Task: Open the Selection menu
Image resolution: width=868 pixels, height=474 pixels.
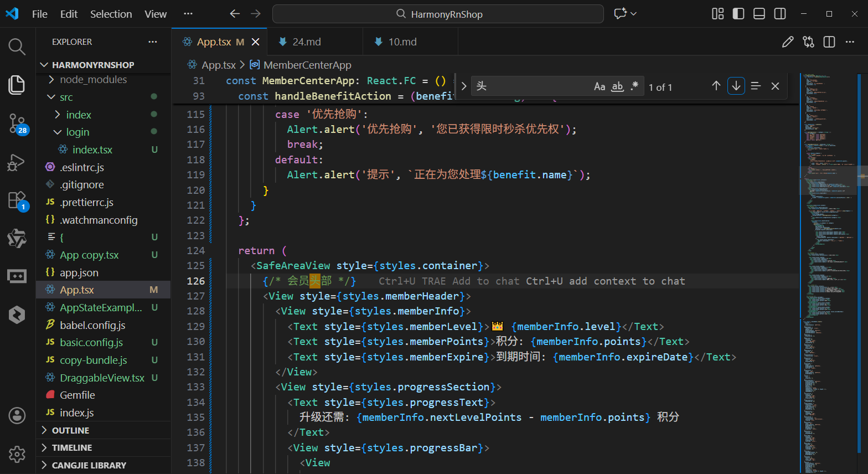Action: [111, 14]
